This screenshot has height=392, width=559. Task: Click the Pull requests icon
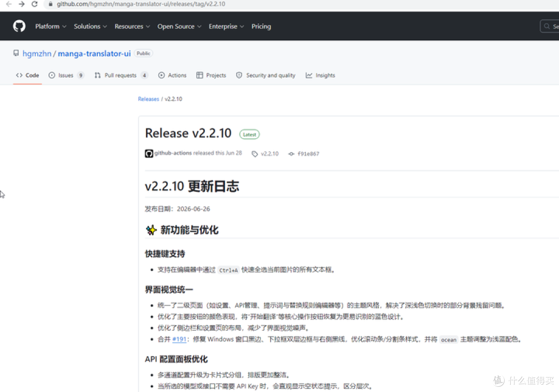97,75
